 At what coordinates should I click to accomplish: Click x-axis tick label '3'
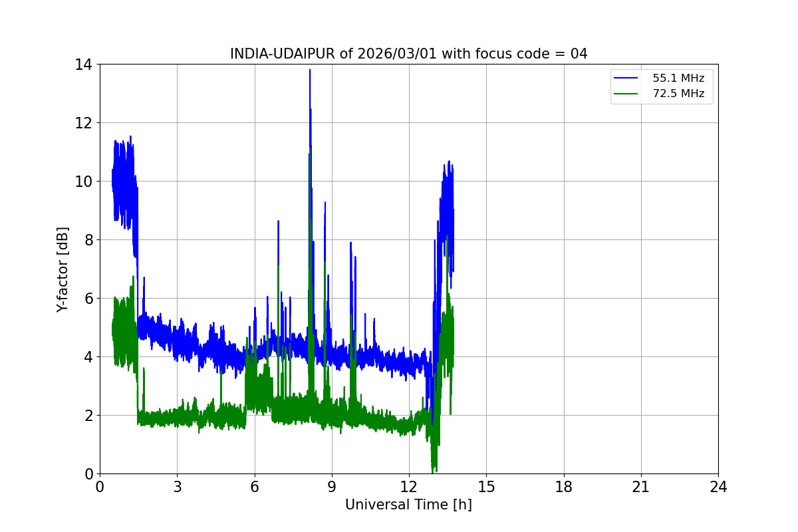coord(177,487)
